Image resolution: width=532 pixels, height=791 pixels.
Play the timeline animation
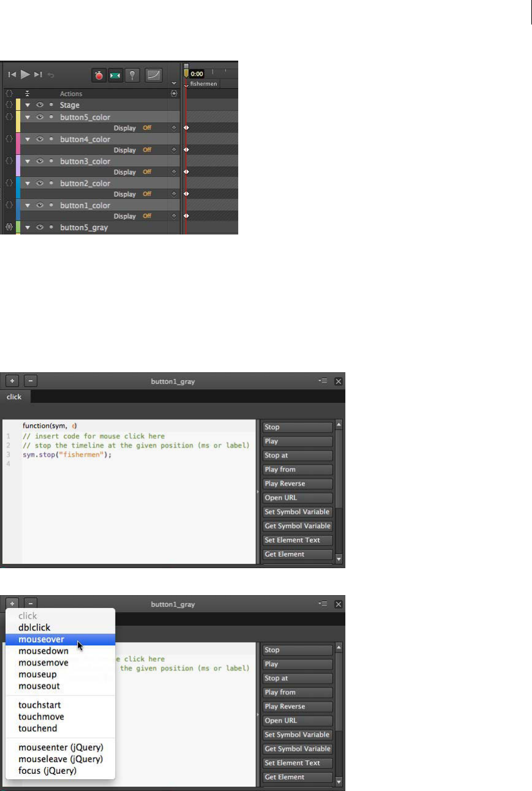(x=25, y=75)
